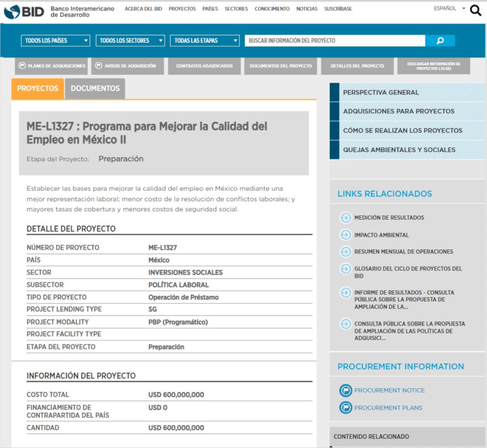The image size is (487, 448).
Task: Select the Proyectos tab
Action: click(38, 88)
